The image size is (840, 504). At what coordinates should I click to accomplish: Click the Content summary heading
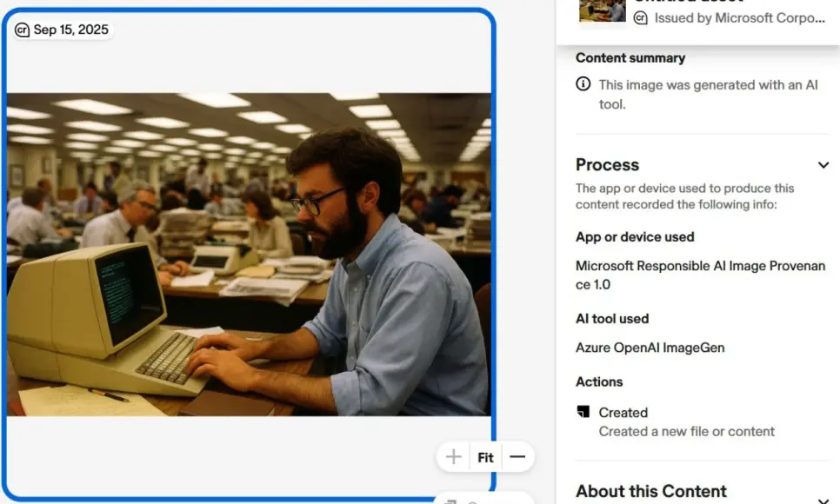[630, 58]
